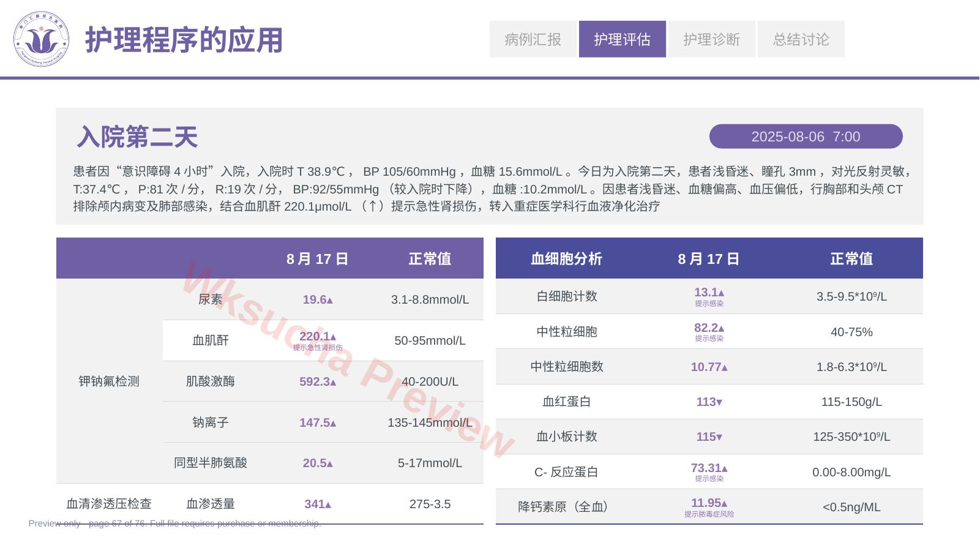This screenshot has width=980, height=551.
Task: Select the white cell value 13.1
Action: (709, 293)
